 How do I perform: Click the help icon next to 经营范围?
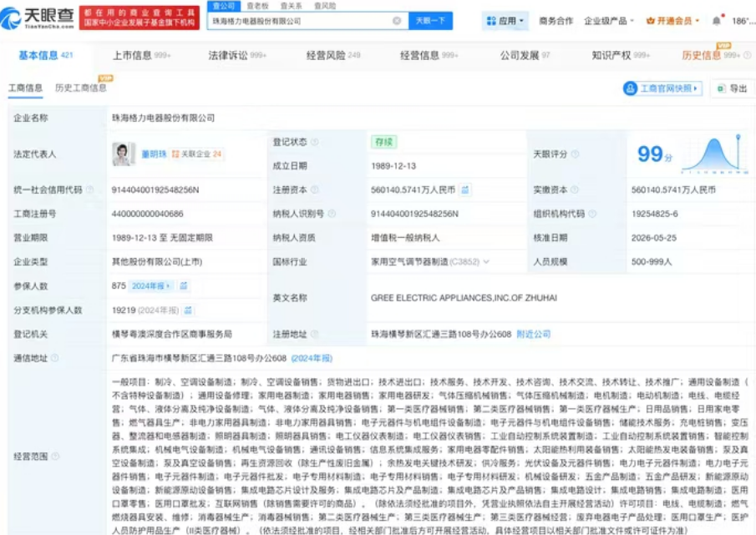[55, 456]
